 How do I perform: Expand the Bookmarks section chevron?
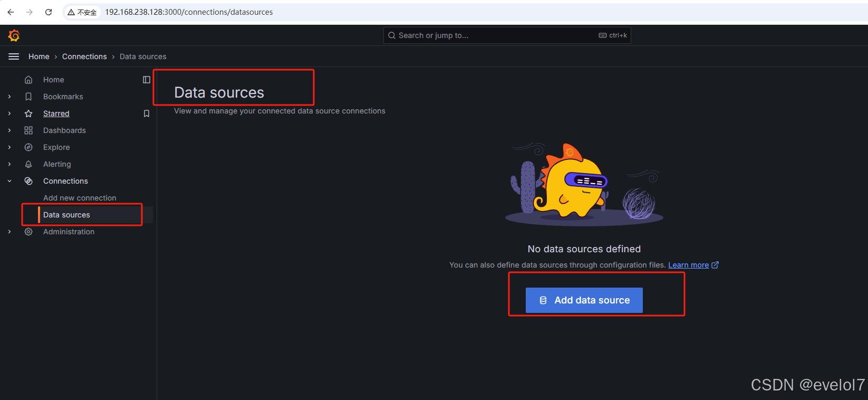(9, 97)
